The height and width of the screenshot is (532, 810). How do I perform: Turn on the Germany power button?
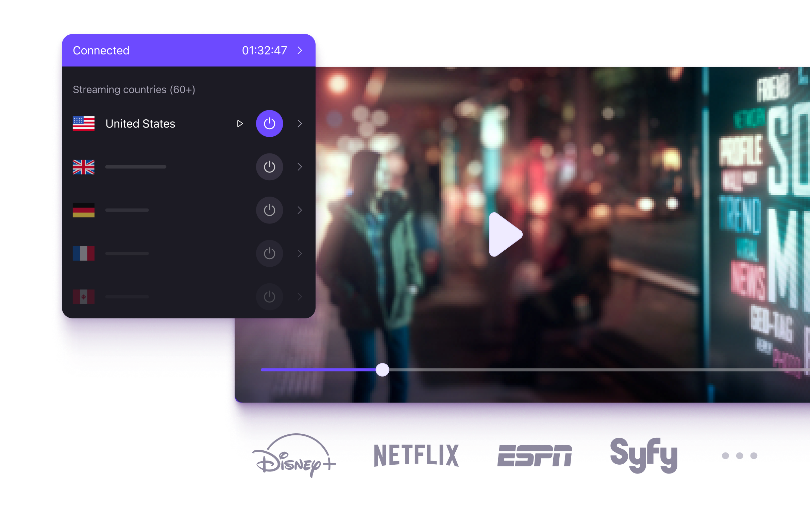[269, 210]
